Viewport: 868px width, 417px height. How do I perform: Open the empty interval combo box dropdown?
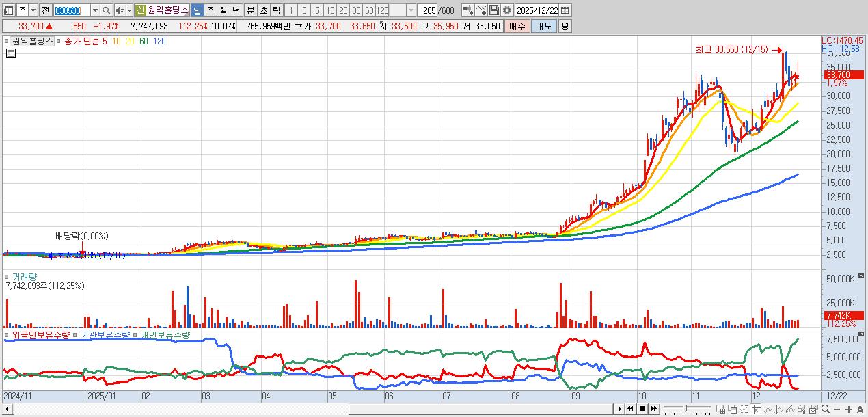411,10
